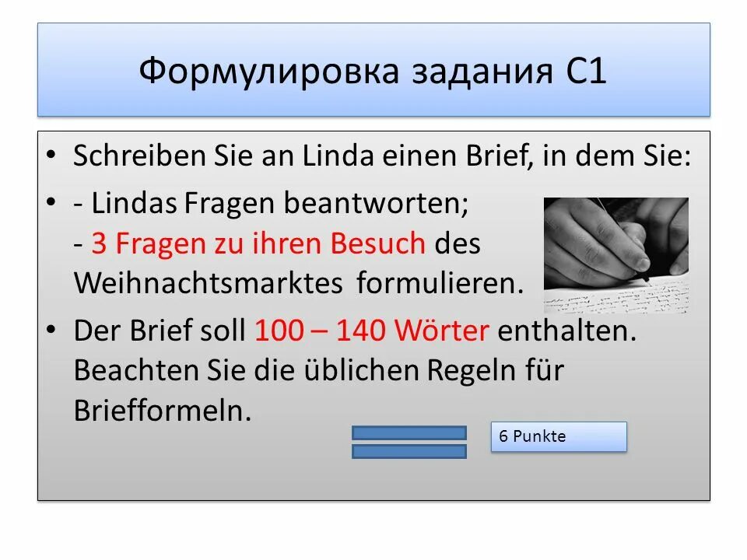Click the first bullet point marker

click(x=51, y=154)
